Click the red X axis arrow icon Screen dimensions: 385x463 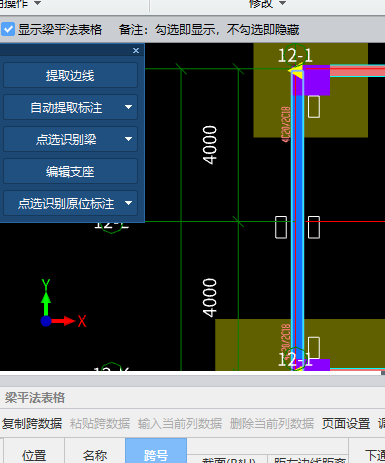tap(64, 321)
